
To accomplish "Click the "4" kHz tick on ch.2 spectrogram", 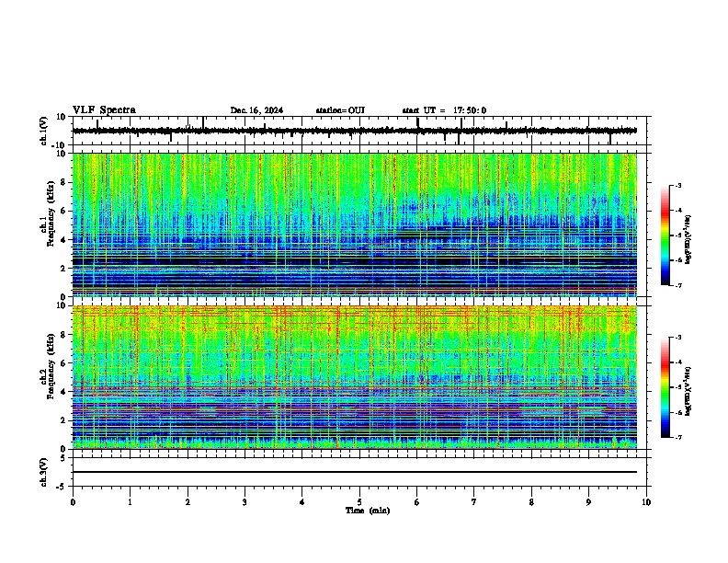I will [63, 392].
